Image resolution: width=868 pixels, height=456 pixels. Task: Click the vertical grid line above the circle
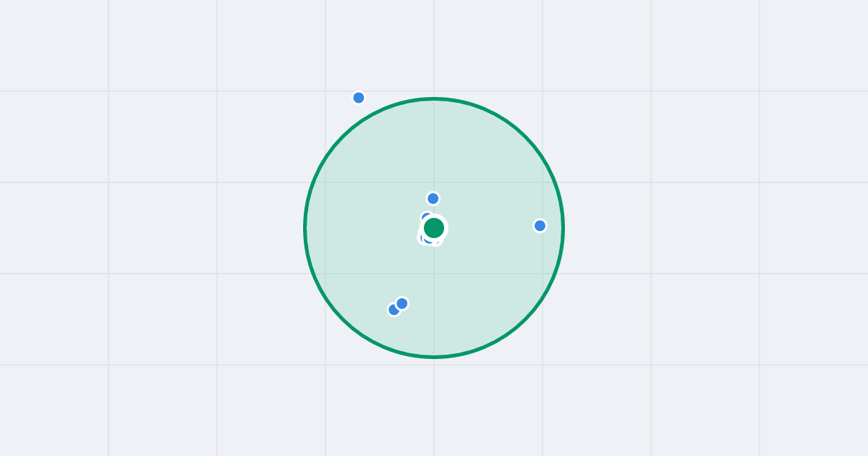coord(434,47)
